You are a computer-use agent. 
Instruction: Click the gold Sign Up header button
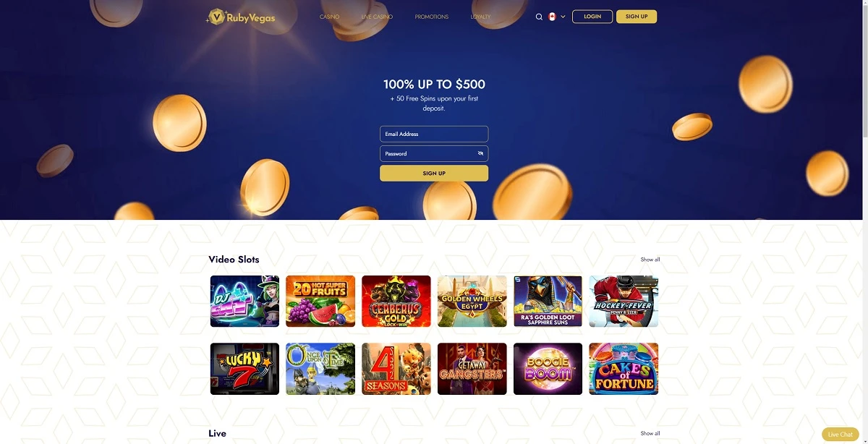point(637,17)
